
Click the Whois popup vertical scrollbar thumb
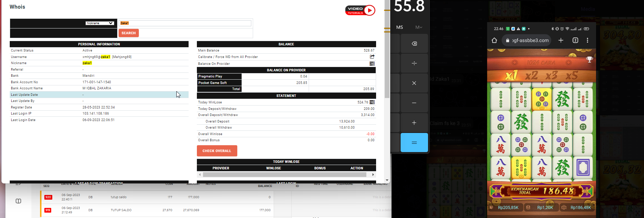point(387,49)
